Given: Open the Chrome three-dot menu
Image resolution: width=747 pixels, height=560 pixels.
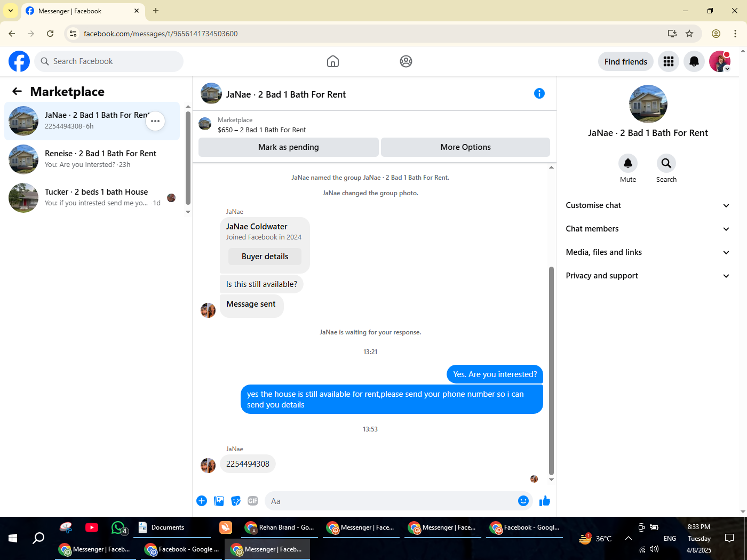Looking at the screenshot, I should 735,34.
